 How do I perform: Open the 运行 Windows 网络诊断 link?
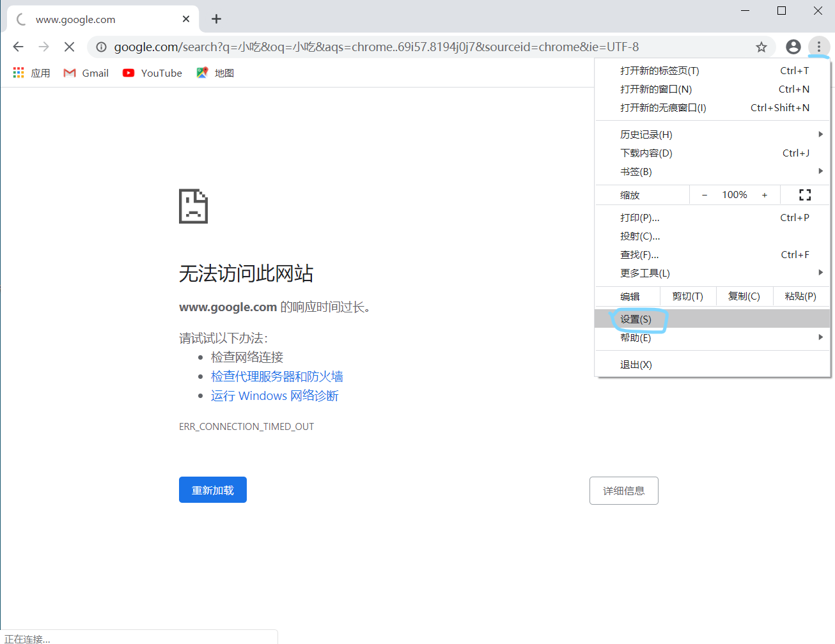(x=275, y=395)
